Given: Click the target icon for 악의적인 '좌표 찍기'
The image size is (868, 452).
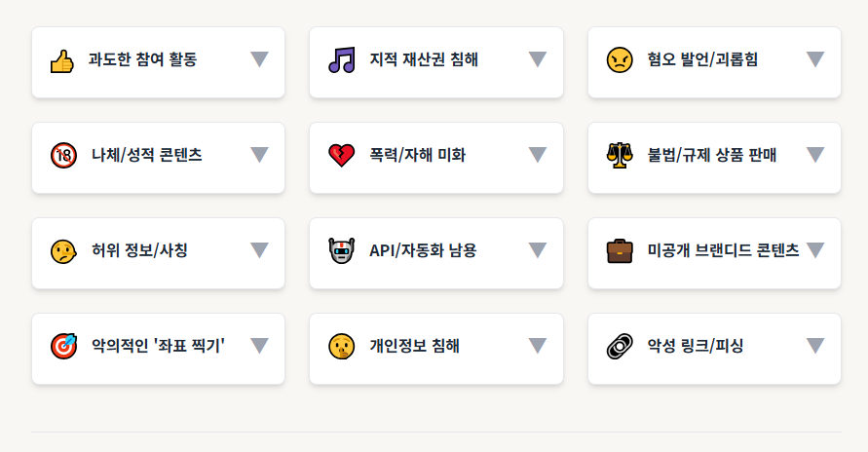Looking at the screenshot, I should point(63,347).
